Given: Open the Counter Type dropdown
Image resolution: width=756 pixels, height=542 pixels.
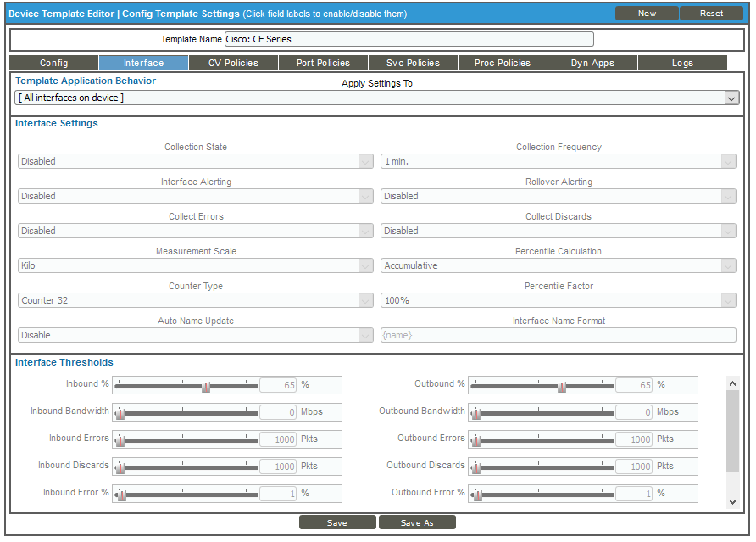Looking at the screenshot, I should (364, 300).
